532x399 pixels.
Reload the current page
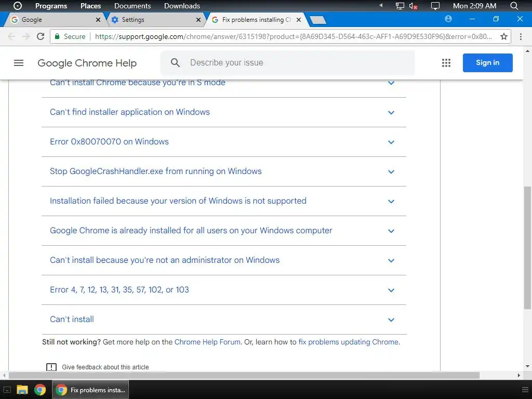click(x=41, y=36)
